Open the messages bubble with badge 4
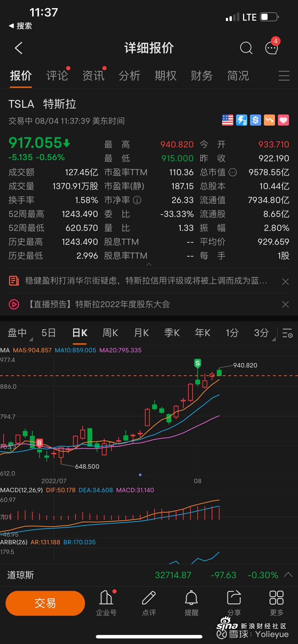Screen dimensions: 298x644 (x=272, y=48)
